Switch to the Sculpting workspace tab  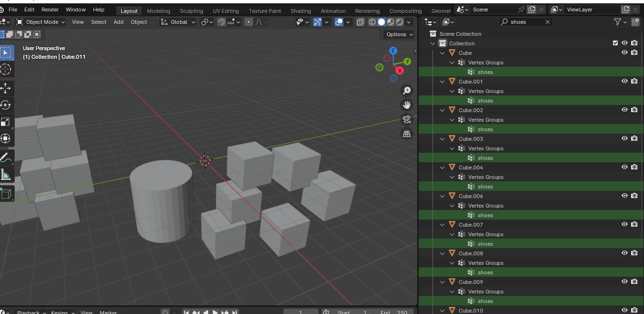click(x=191, y=11)
